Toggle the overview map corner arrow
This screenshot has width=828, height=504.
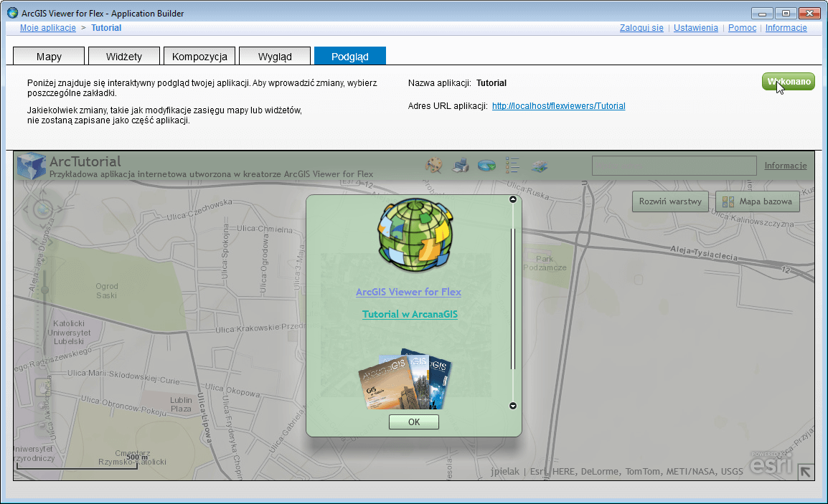click(805, 471)
